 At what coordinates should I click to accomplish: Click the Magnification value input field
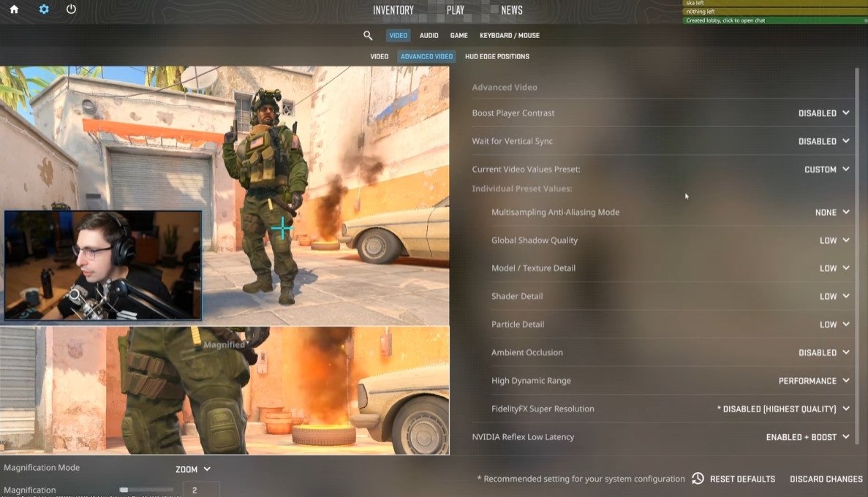point(201,490)
